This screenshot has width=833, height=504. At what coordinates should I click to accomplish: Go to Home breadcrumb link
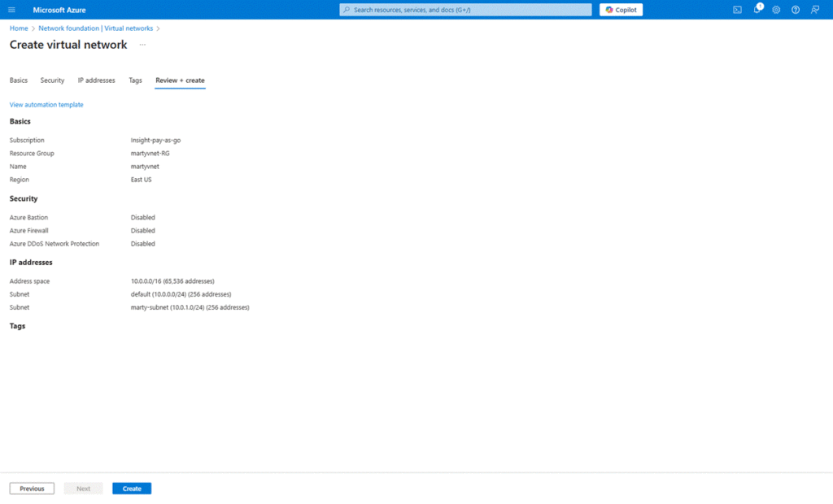click(x=19, y=28)
